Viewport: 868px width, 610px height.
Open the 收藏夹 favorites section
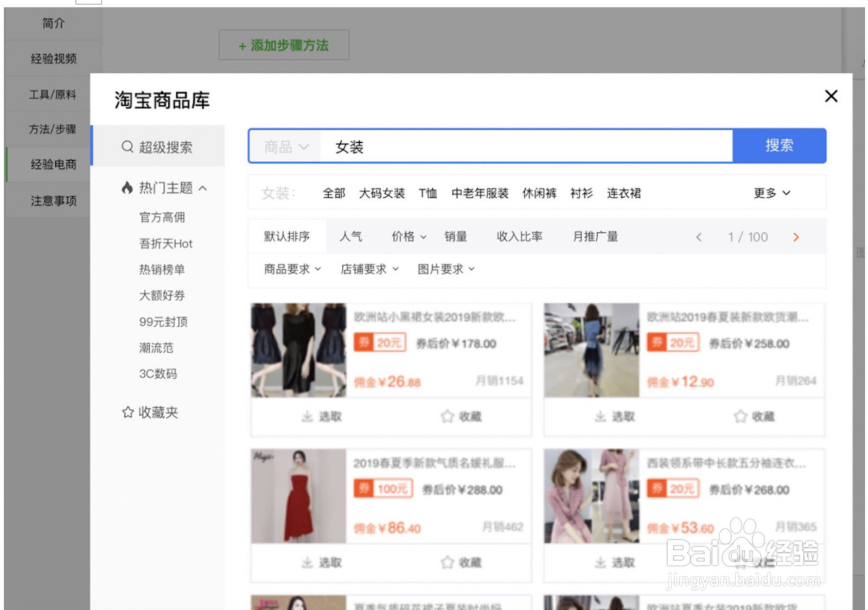[150, 412]
